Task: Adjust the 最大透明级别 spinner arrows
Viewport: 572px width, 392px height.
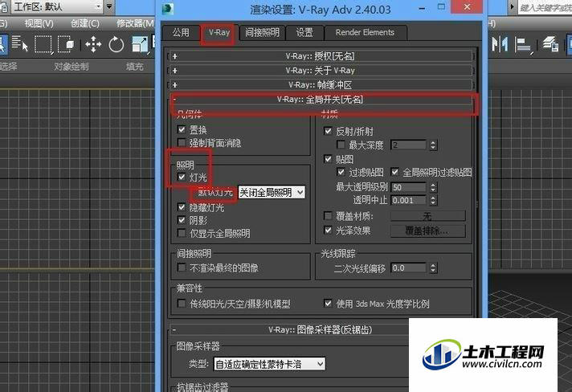Action: click(433, 187)
